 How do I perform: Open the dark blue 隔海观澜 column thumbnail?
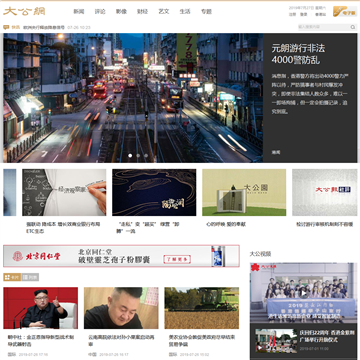154,192
